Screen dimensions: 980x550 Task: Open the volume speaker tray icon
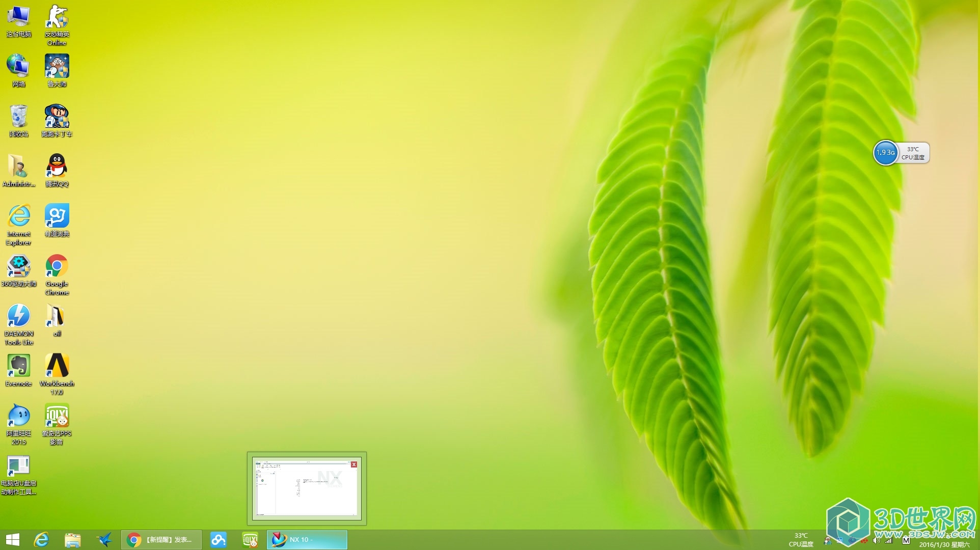click(x=877, y=540)
